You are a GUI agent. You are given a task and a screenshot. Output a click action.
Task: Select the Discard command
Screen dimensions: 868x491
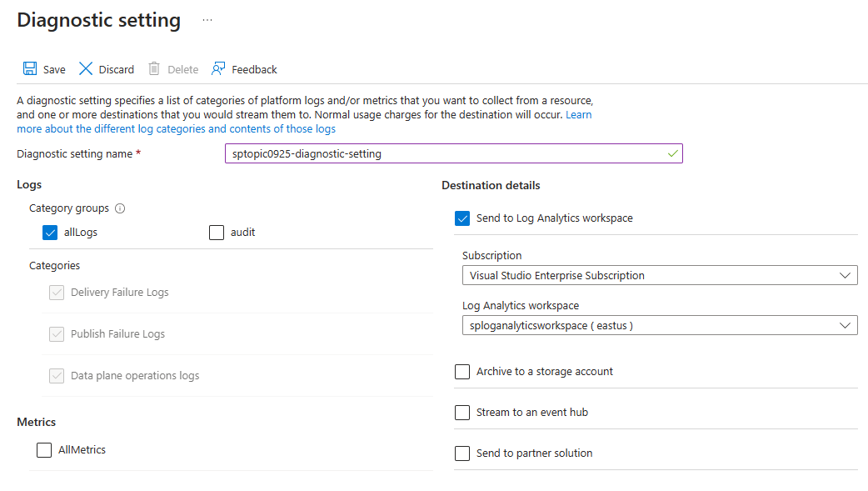106,68
